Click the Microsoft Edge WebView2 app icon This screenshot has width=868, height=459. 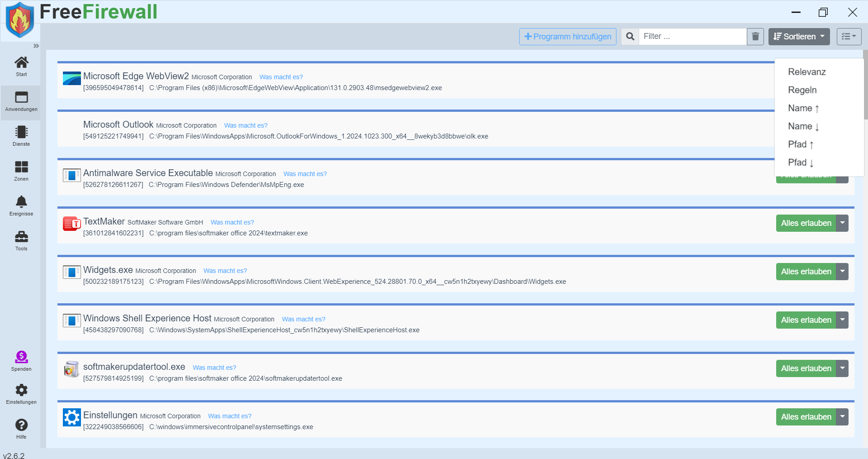72,78
